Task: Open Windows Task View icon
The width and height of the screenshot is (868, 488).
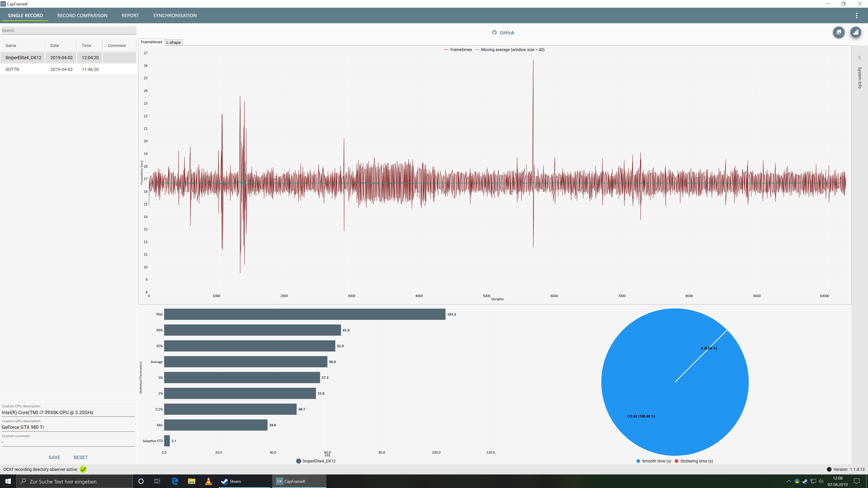Action: point(157,481)
